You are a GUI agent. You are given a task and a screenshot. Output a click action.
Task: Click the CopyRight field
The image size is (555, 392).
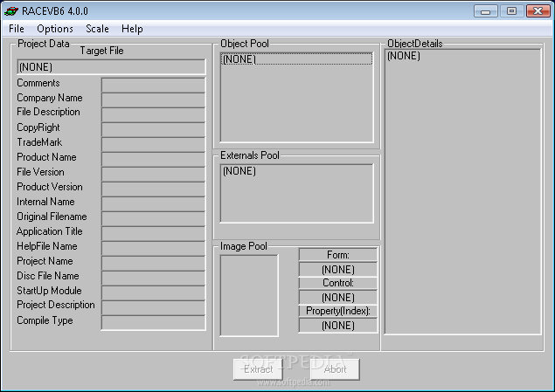coord(153,130)
